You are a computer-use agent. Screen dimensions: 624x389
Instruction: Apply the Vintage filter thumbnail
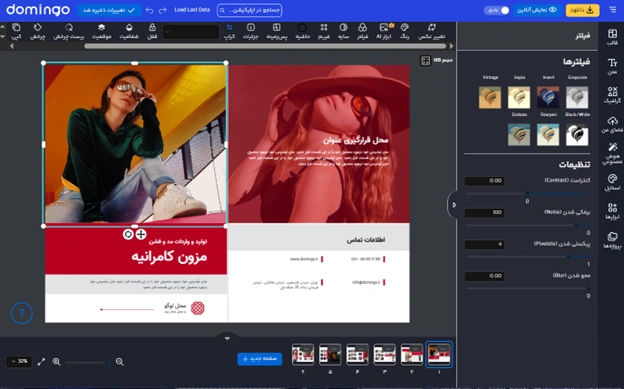point(490,97)
